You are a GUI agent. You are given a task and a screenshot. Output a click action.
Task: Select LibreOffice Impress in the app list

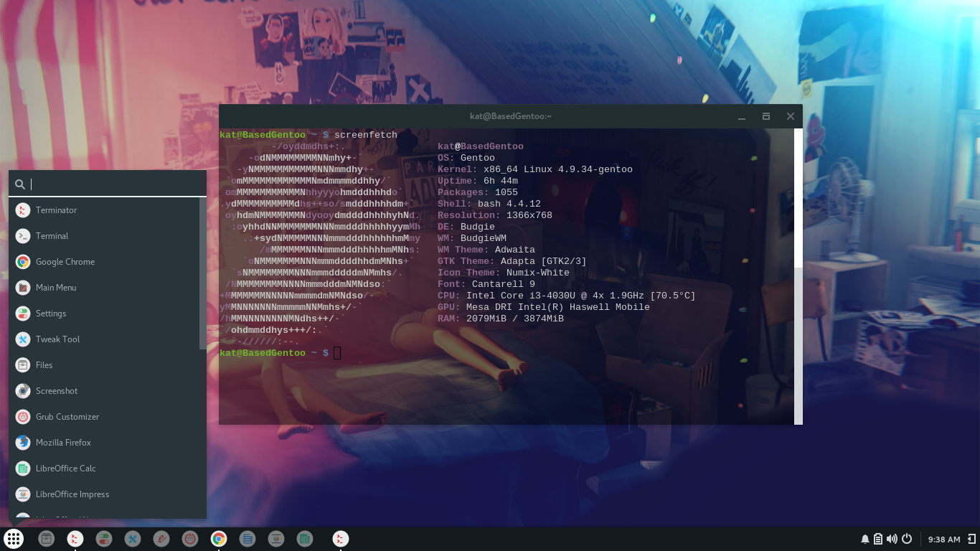click(x=72, y=494)
